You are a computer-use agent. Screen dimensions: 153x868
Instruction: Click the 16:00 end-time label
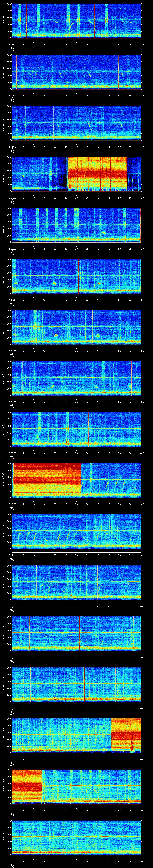(x=141, y=760)
